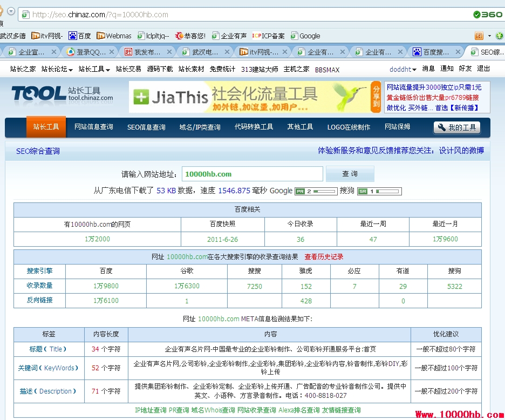Click the 360 security icon in address bar
505x420 pixels.
pyautogui.click(x=487, y=15)
